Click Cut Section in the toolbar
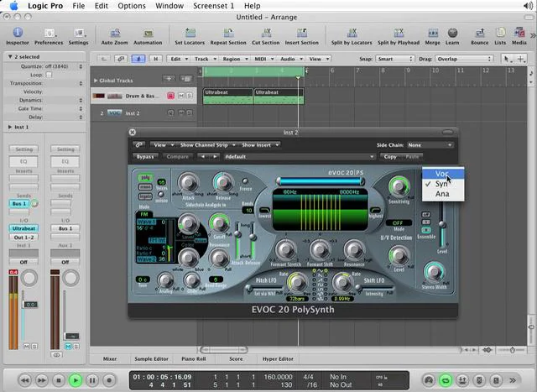 click(266, 36)
